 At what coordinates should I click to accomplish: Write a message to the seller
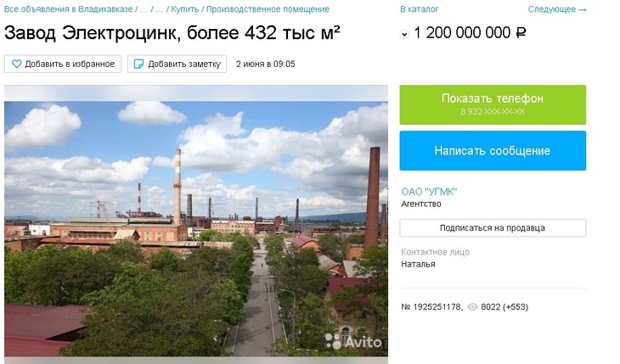tap(493, 151)
